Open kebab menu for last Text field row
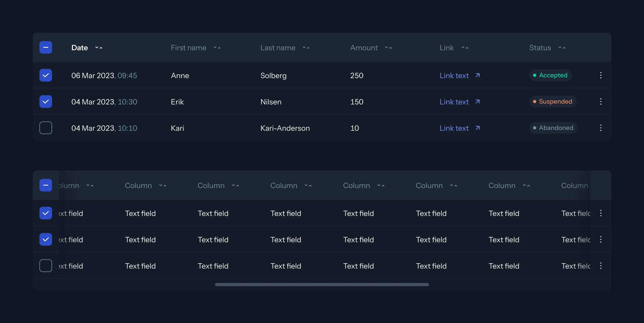Image resolution: width=644 pixels, height=323 pixels. click(x=601, y=266)
